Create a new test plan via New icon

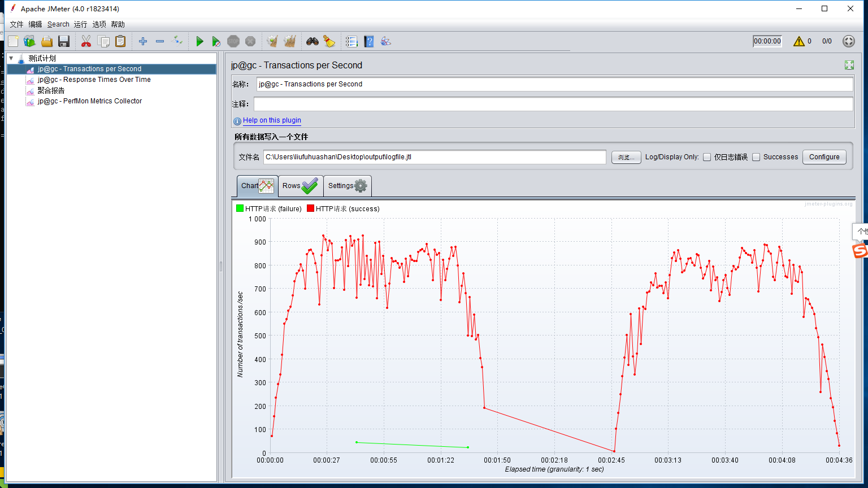pos(13,41)
